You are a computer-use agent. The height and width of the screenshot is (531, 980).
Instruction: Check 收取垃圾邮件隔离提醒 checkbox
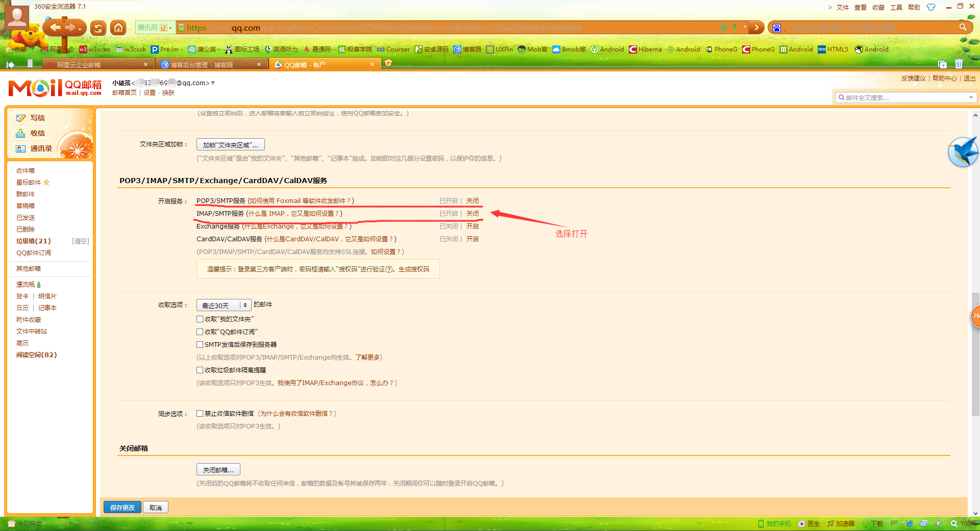(200, 370)
